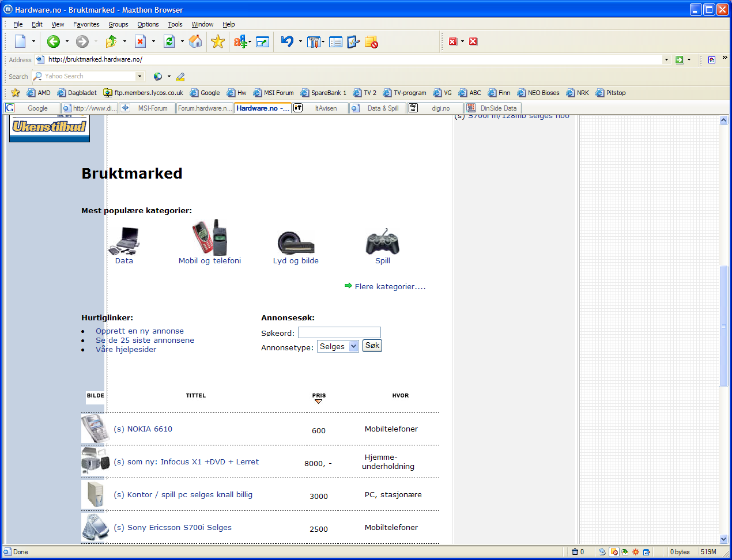Click the trash bin status bar icon
The height and width of the screenshot is (560, 732).
pos(575,552)
